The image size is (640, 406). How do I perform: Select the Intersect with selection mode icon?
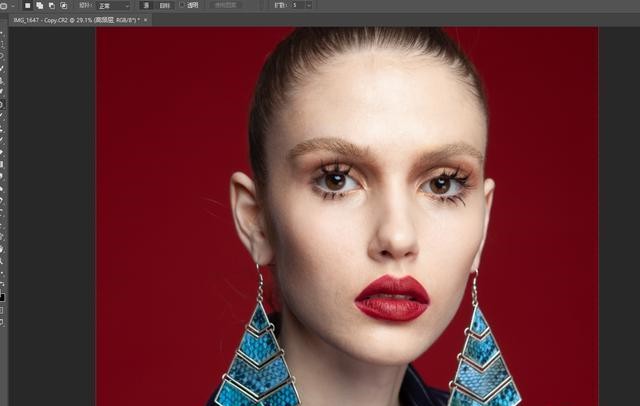click(64, 6)
